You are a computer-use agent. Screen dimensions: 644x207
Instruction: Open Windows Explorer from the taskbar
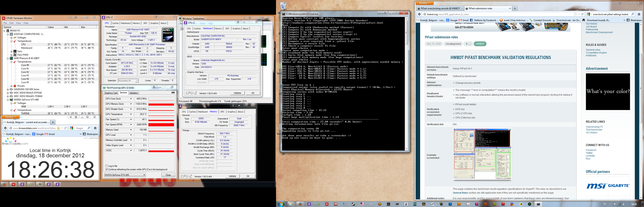tap(291, 204)
